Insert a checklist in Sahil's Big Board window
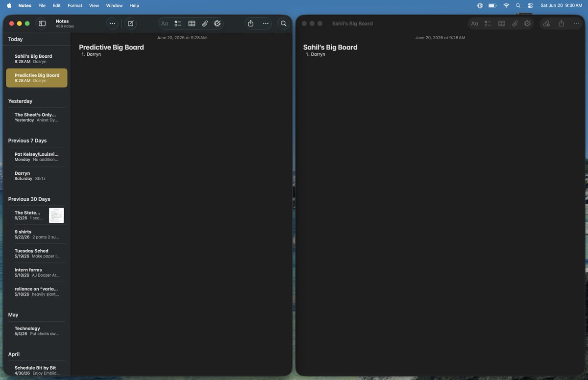Viewport: 588px width, 380px height. pos(488,24)
